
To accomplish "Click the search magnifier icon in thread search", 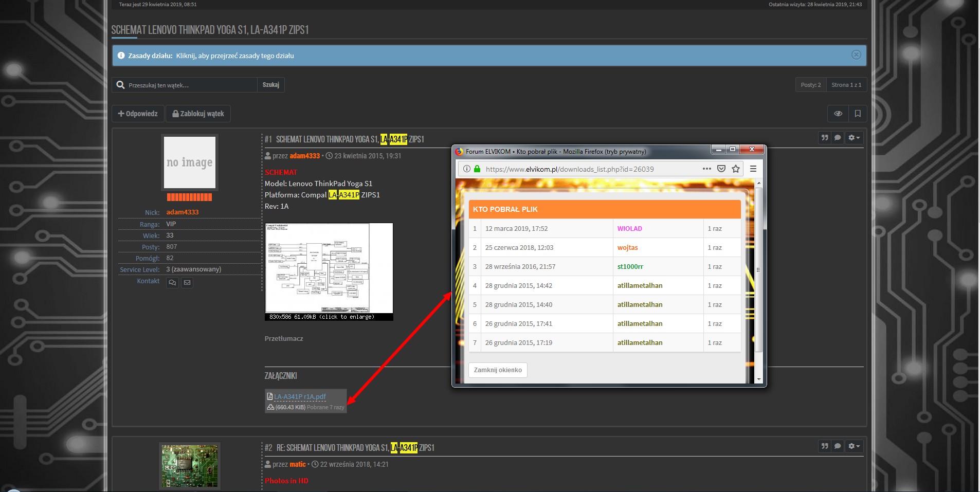I will tap(120, 85).
